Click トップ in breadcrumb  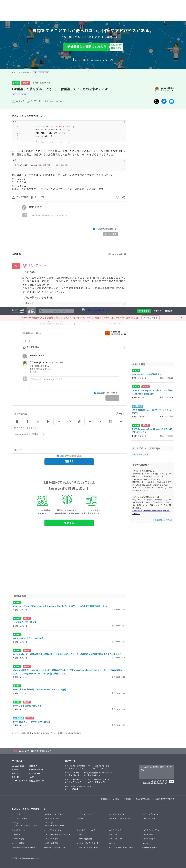14,73
